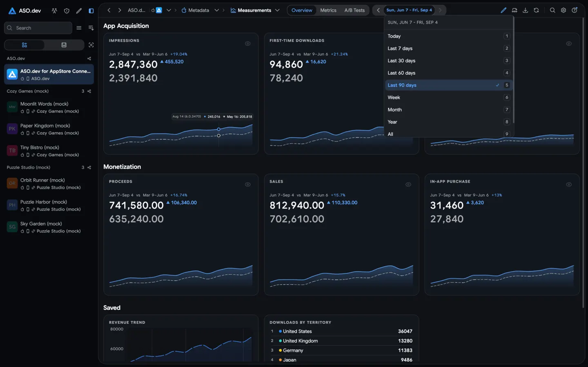Viewport: 588px width, 367px height.
Task: Go to the previous date range
Action: click(378, 10)
